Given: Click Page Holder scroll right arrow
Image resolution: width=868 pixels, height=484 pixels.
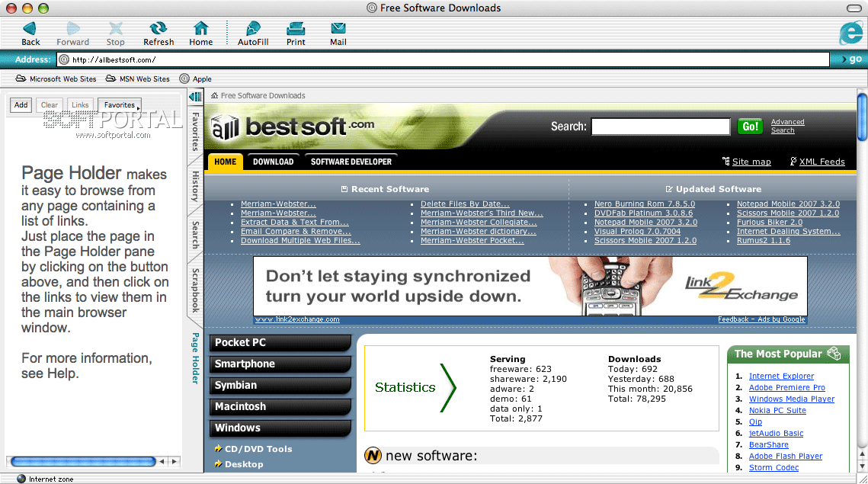Looking at the screenshot, I should pyautogui.click(x=175, y=461).
